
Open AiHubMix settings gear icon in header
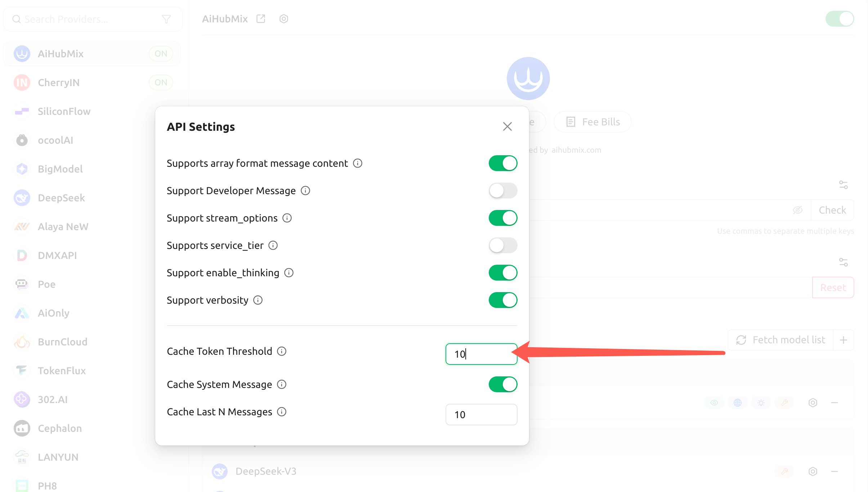click(x=284, y=19)
